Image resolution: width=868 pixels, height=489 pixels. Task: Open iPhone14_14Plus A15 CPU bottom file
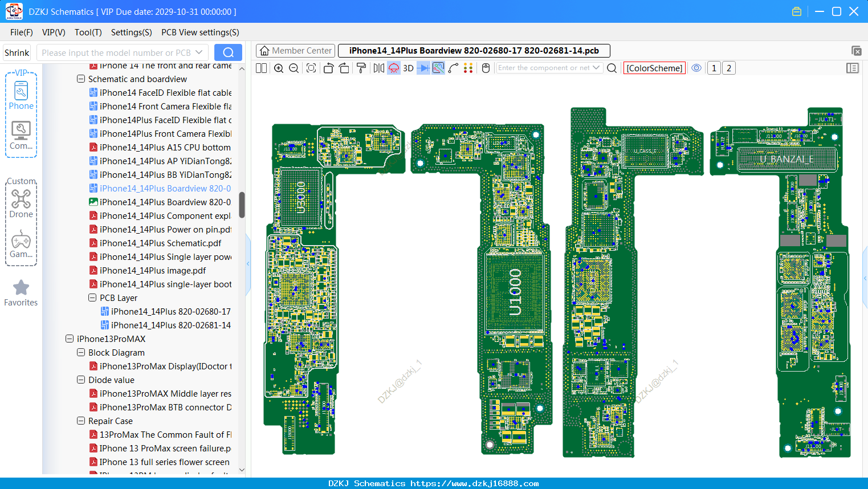click(160, 148)
